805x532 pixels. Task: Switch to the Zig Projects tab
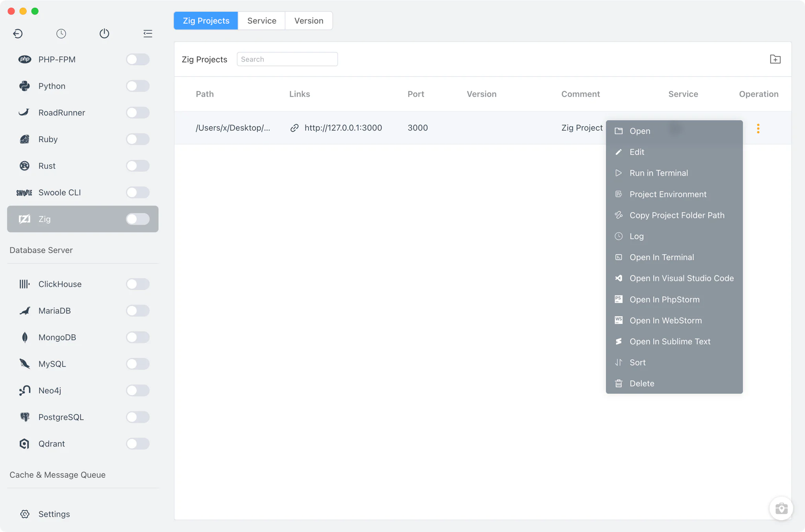(x=206, y=20)
